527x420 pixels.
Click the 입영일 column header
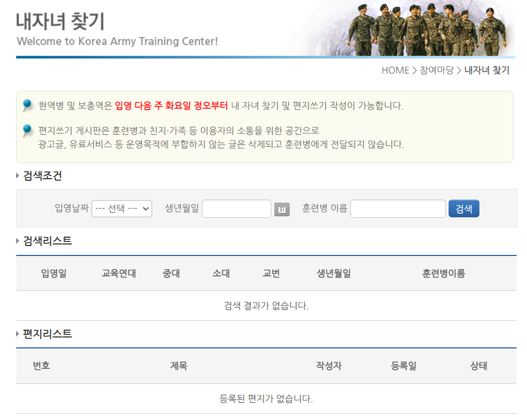(x=54, y=273)
